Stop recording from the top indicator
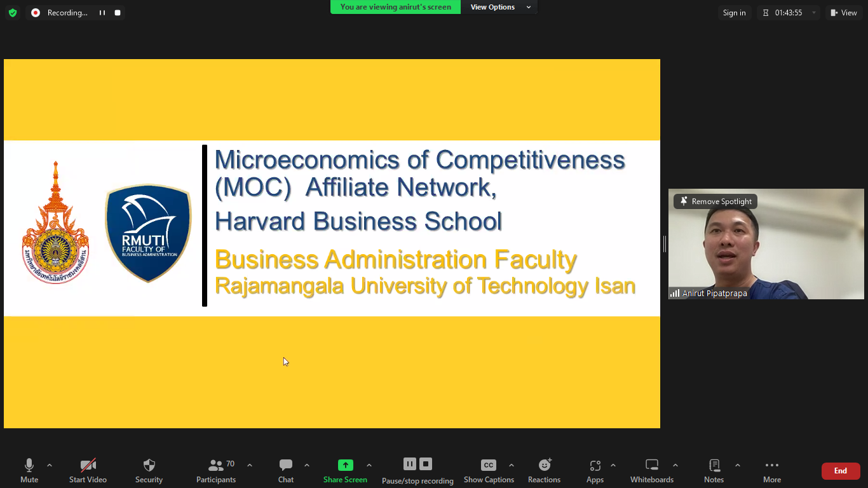Image resolution: width=868 pixels, height=488 pixels. pyautogui.click(x=118, y=13)
